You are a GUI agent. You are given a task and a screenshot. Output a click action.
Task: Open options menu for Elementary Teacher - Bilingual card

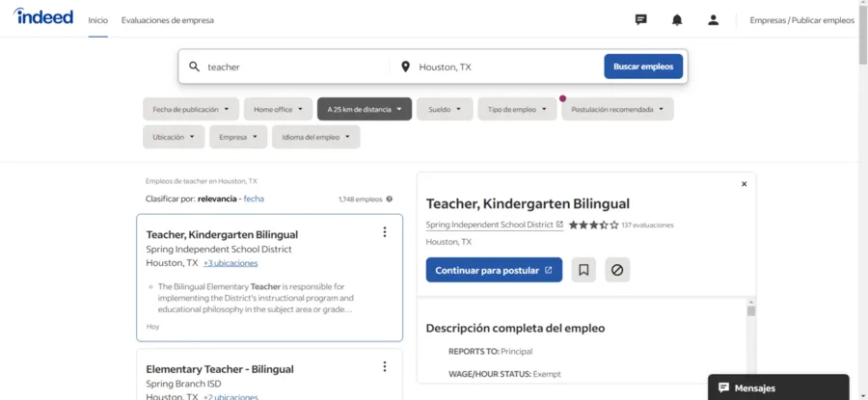(x=385, y=367)
